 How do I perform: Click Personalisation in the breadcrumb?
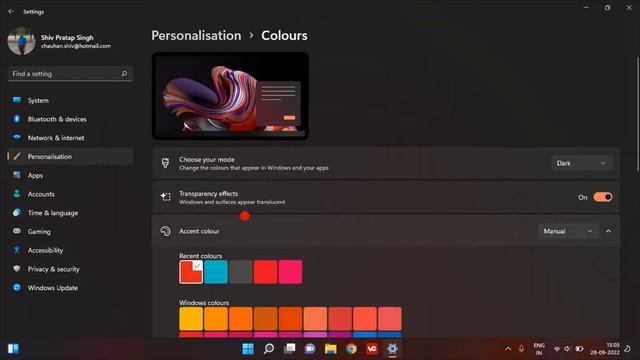point(196,36)
